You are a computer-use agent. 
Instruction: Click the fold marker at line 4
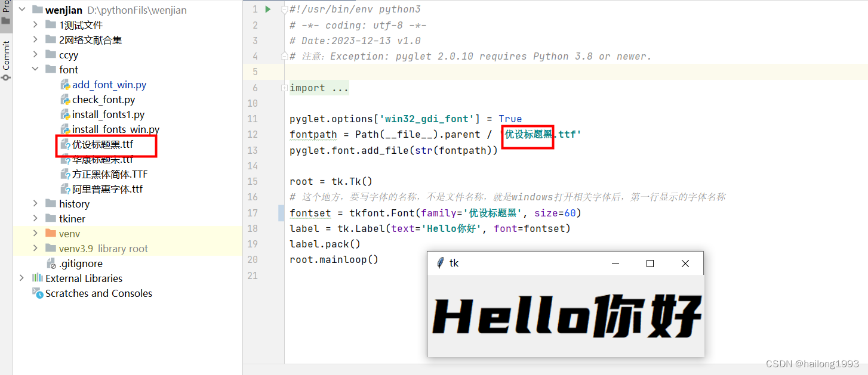click(284, 55)
